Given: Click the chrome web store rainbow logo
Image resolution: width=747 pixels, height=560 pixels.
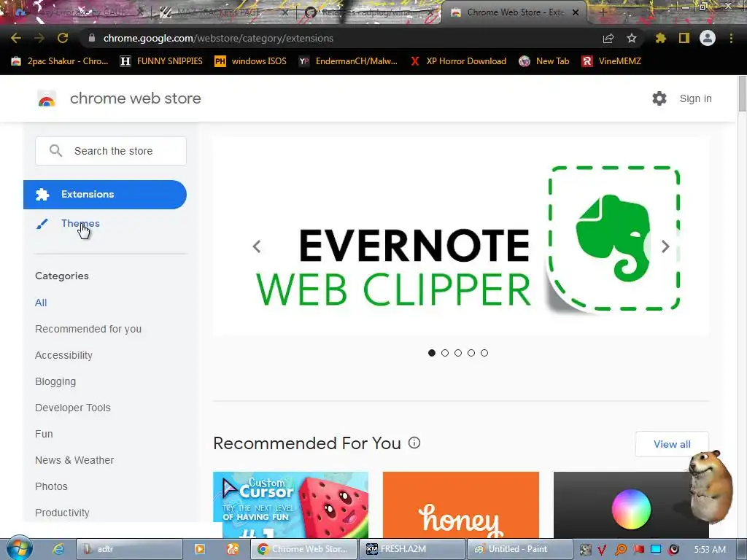Looking at the screenshot, I should 47,98.
